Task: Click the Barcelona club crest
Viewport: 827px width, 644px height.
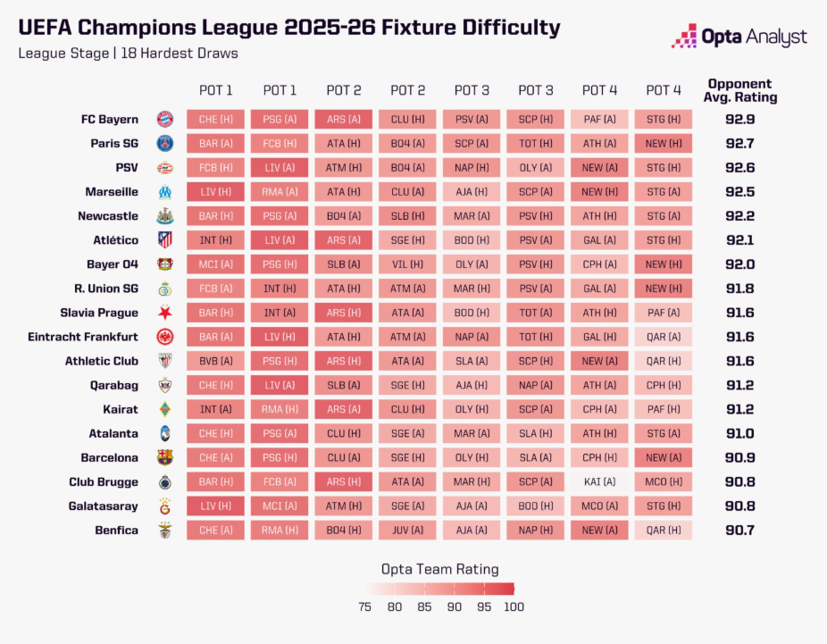Action: point(165,457)
